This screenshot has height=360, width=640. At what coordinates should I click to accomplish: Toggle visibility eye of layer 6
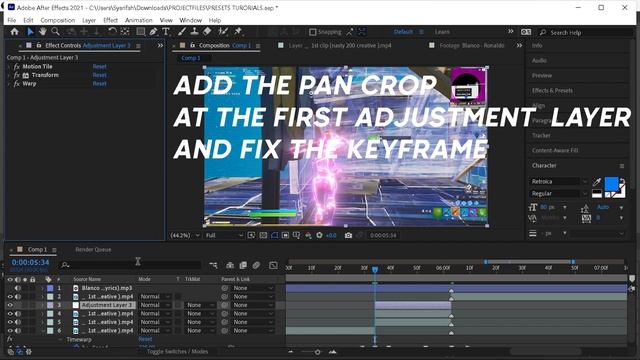click(x=10, y=331)
